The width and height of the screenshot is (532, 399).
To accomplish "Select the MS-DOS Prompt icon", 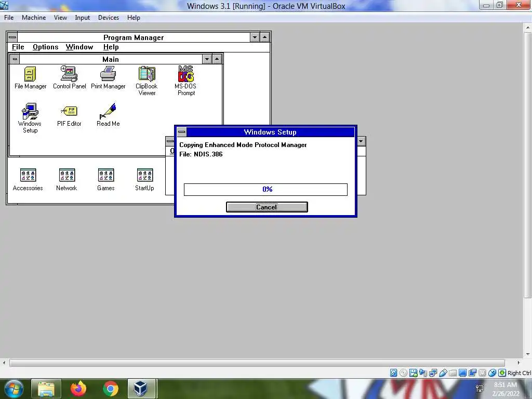I will (186, 81).
